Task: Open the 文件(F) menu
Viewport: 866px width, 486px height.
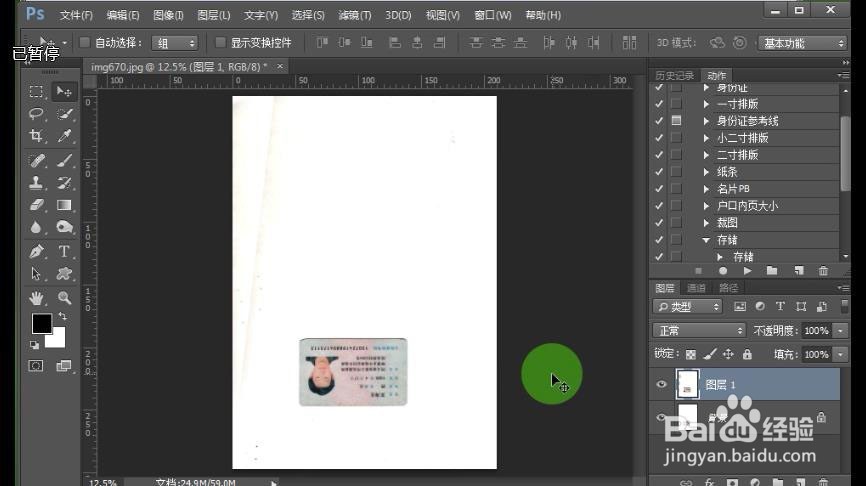Action: (x=76, y=15)
